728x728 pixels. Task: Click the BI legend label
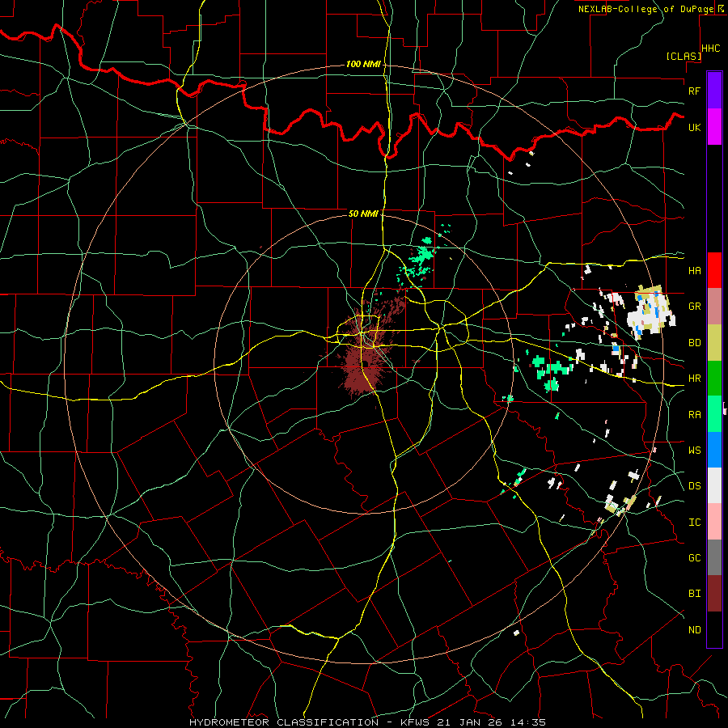(x=694, y=594)
